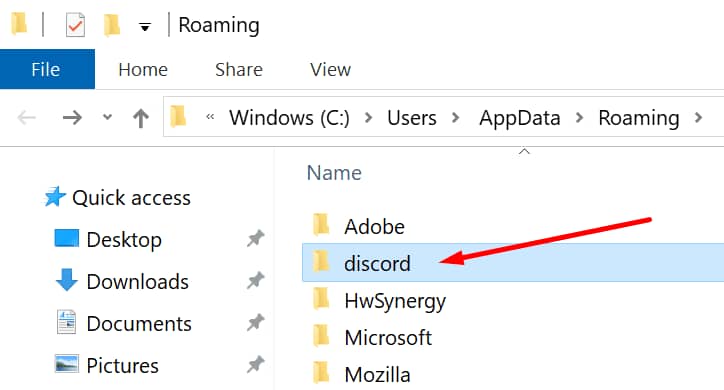Viewport: 724px width, 390px height.
Task: Open the recent locations dropdown chevron
Action: pos(107,117)
